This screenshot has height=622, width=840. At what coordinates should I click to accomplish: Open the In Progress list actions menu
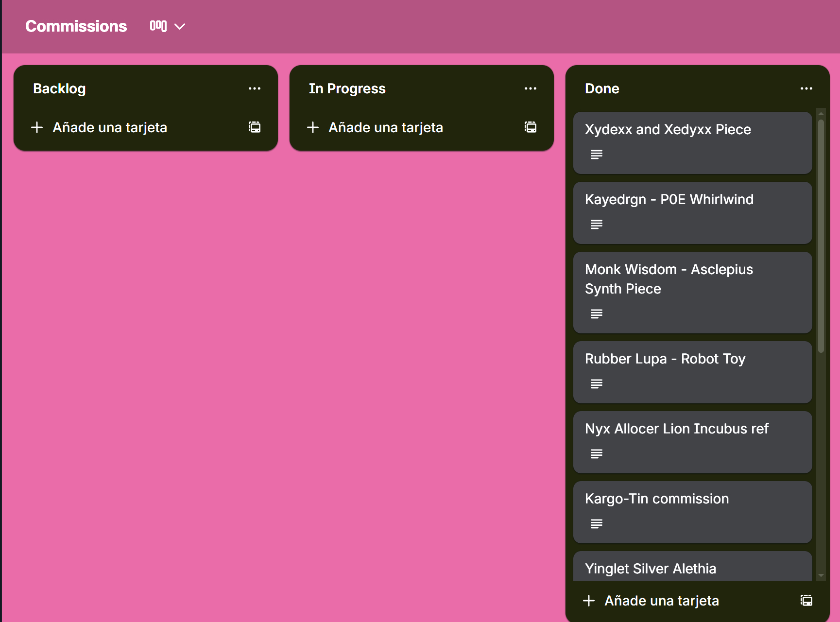(x=531, y=88)
